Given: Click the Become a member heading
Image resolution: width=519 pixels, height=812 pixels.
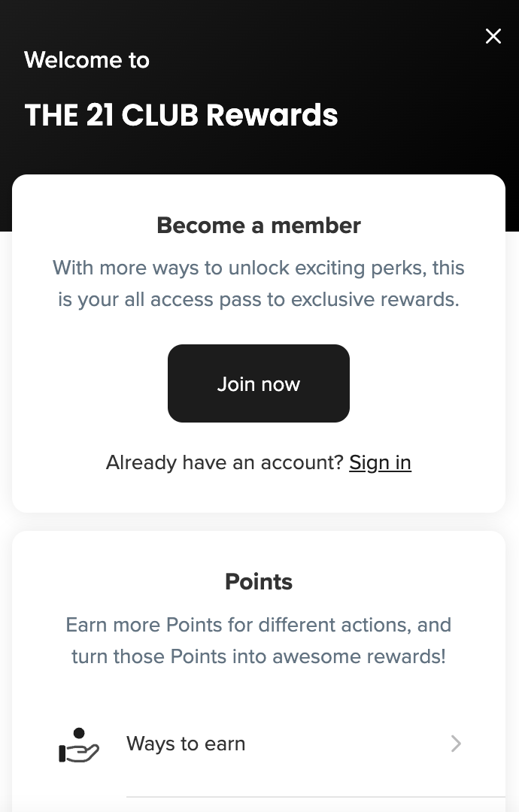Looking at the screenshot, I should click(259, 226).
